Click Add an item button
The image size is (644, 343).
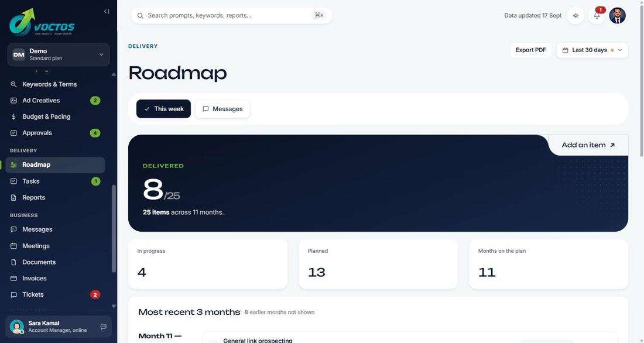(x=588, y=145)
